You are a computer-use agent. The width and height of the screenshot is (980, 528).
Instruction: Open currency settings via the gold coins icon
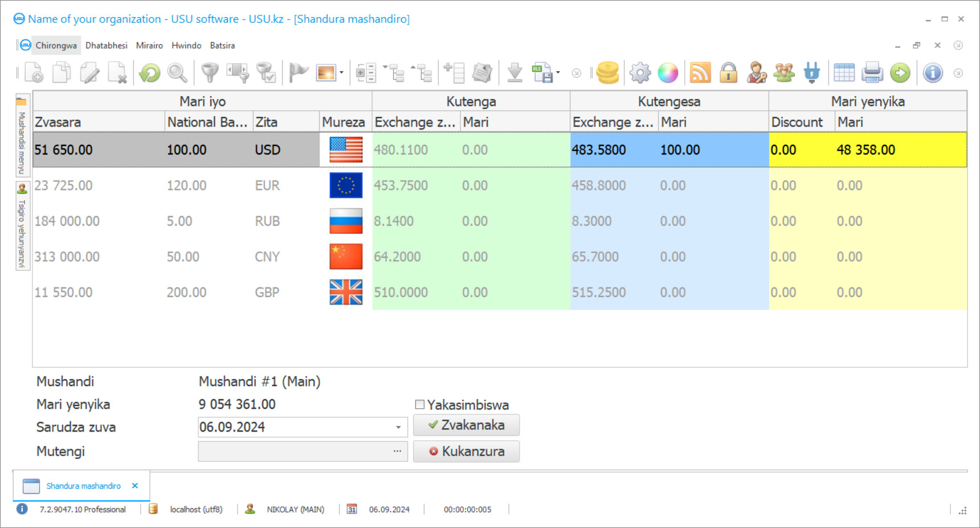(607, 72)
